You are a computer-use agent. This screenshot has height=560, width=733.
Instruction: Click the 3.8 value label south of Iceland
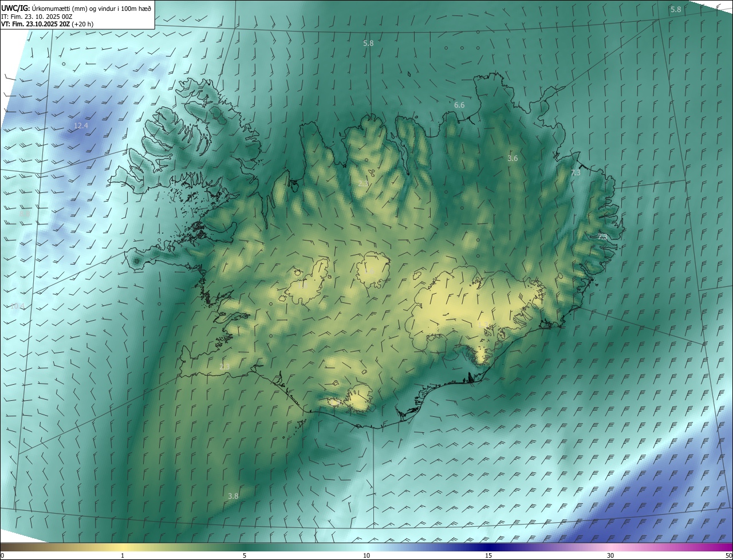pos(233,496)
